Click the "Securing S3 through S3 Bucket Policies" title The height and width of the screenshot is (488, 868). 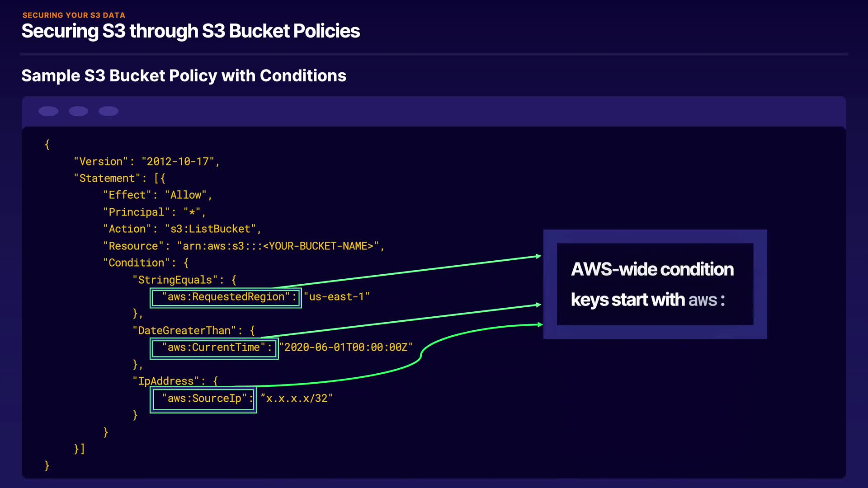(x=190, y=31)
